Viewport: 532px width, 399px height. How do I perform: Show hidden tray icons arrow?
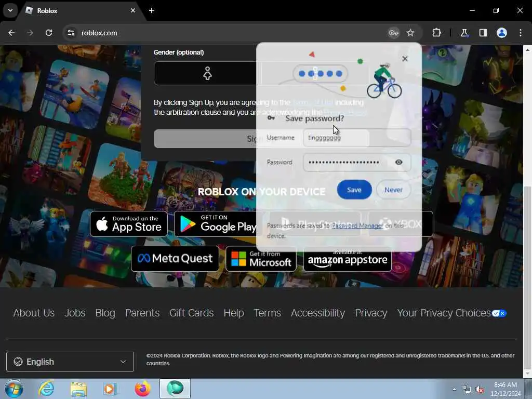[454, 390]
